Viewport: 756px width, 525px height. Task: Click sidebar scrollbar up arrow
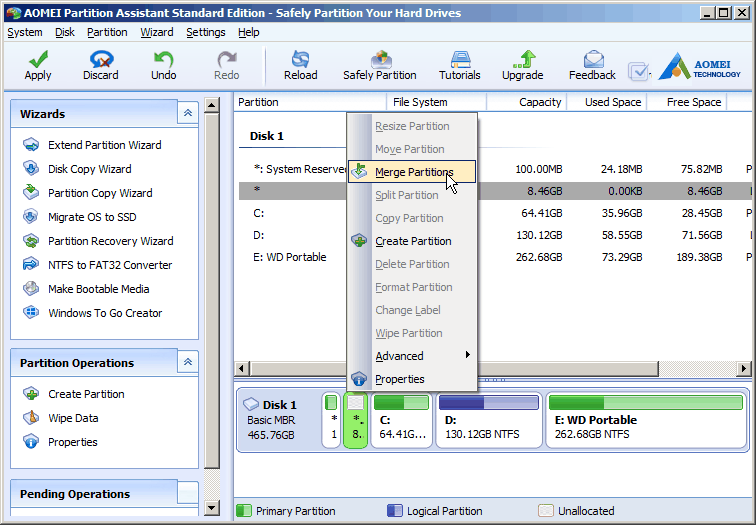[212, 105]
